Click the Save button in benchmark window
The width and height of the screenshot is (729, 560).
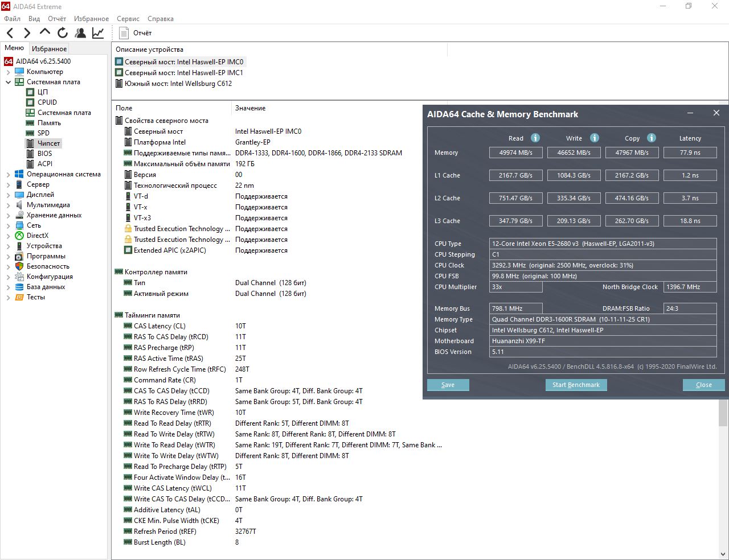tap(448, 385)
